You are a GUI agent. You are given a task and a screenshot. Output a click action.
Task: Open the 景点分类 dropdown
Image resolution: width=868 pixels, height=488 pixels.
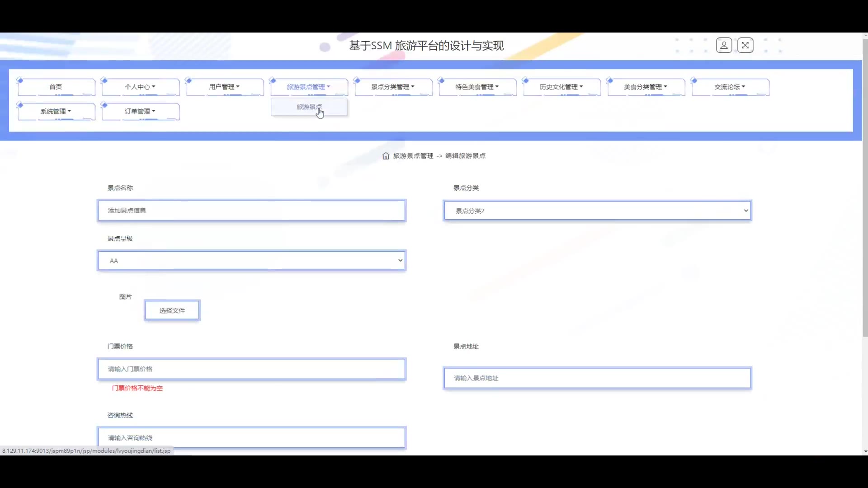point(597,211)
